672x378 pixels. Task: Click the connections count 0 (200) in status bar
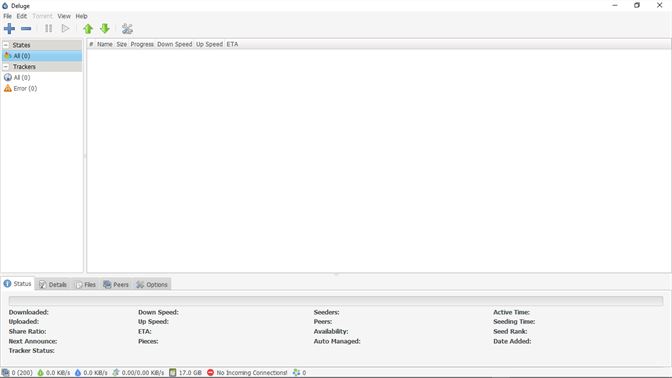(18, 373)
